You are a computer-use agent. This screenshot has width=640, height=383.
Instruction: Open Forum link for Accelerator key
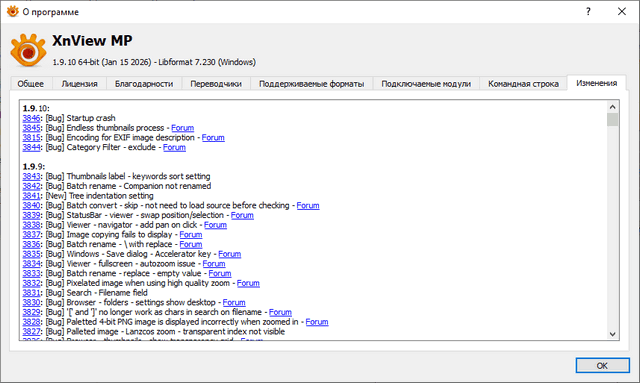(x=229, y=254)
